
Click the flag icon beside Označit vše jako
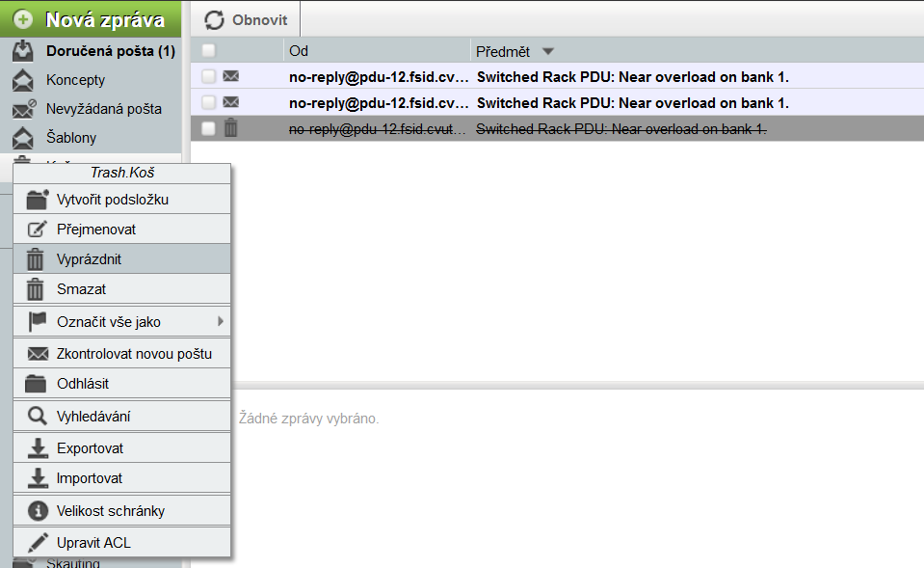(38, 321)
